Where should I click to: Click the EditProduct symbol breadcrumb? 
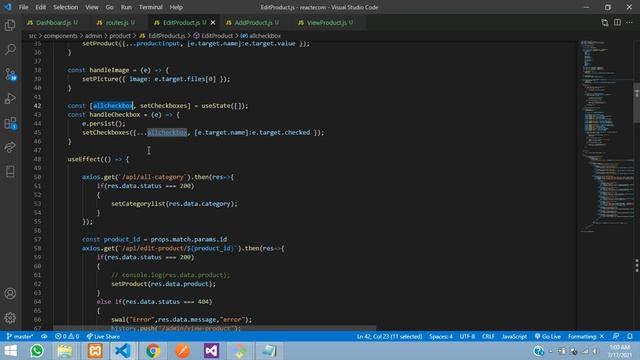pos(213,36)
